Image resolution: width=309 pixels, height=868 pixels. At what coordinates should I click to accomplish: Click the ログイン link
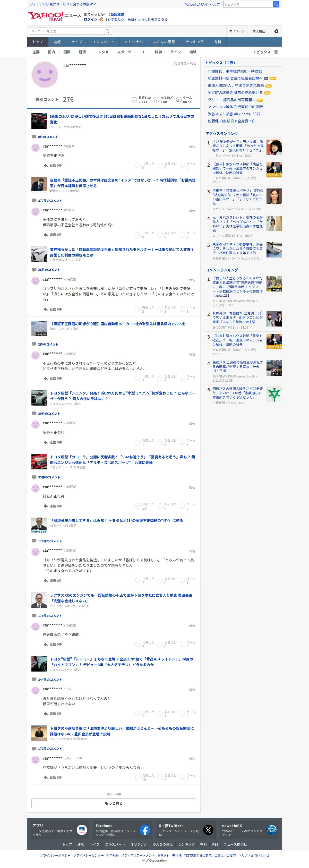pos(91,19)
